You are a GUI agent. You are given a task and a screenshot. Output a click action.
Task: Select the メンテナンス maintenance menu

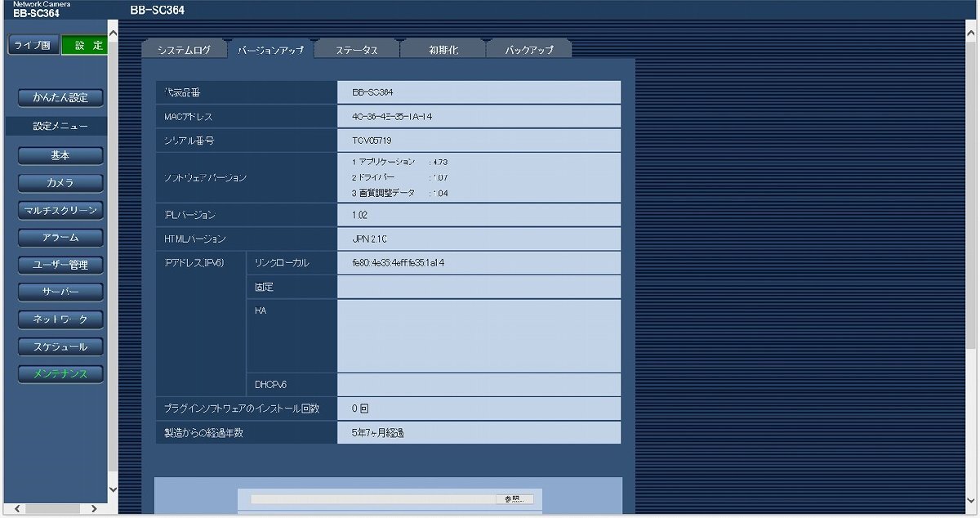pyautogui.click(x=60, y=373)
